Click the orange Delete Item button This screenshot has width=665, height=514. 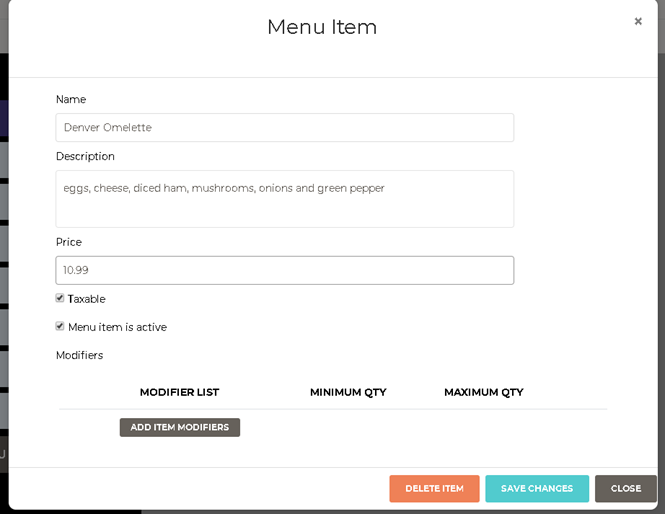click(x=434, y=488)
